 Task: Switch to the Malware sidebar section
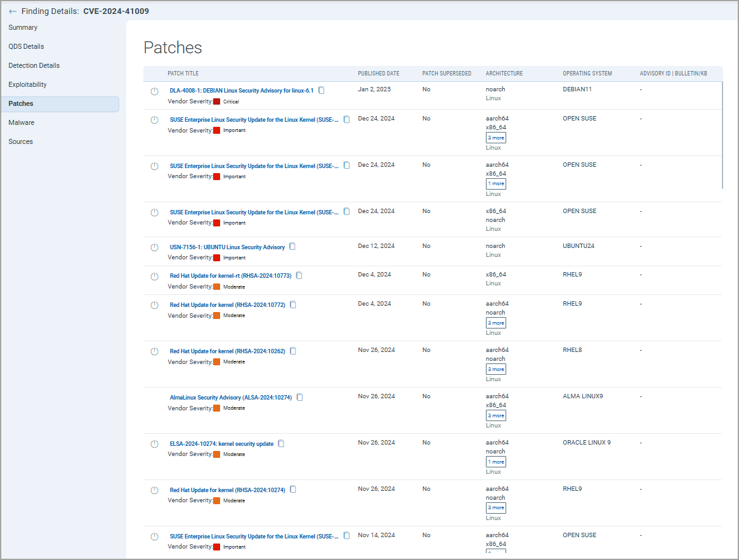[x=22, y=122]
